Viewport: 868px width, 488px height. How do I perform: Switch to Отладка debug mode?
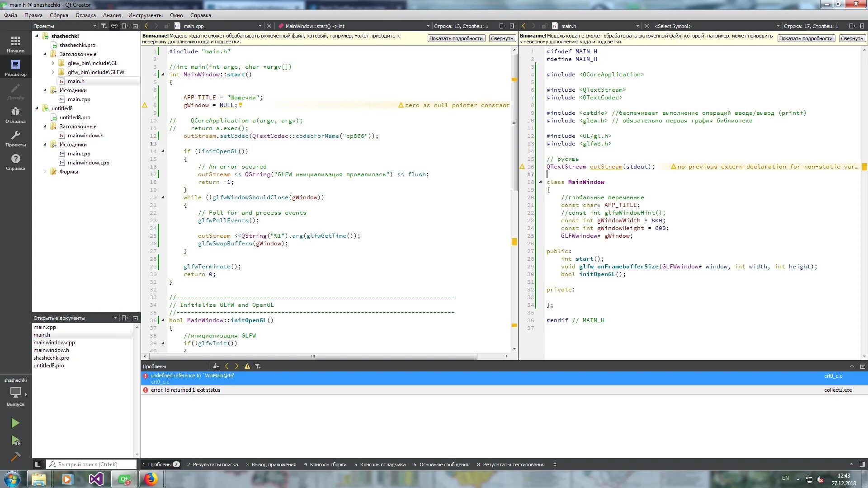(x=15, y=115)
